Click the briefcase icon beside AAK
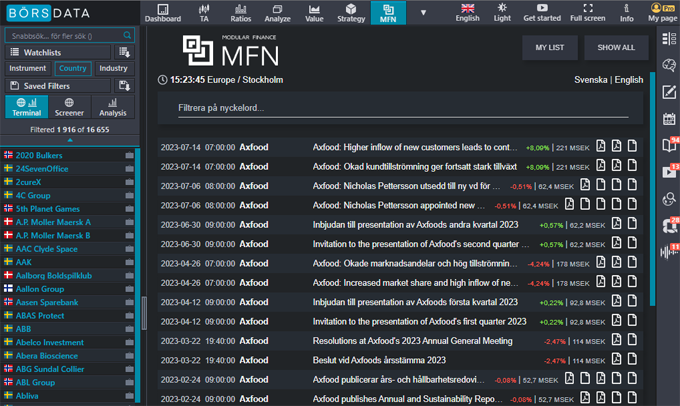The image size is (680, 406). (129, 262)
